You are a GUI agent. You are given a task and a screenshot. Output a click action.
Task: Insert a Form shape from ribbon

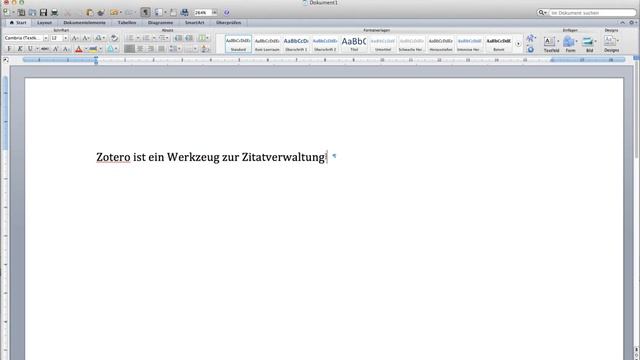(570, 44)
